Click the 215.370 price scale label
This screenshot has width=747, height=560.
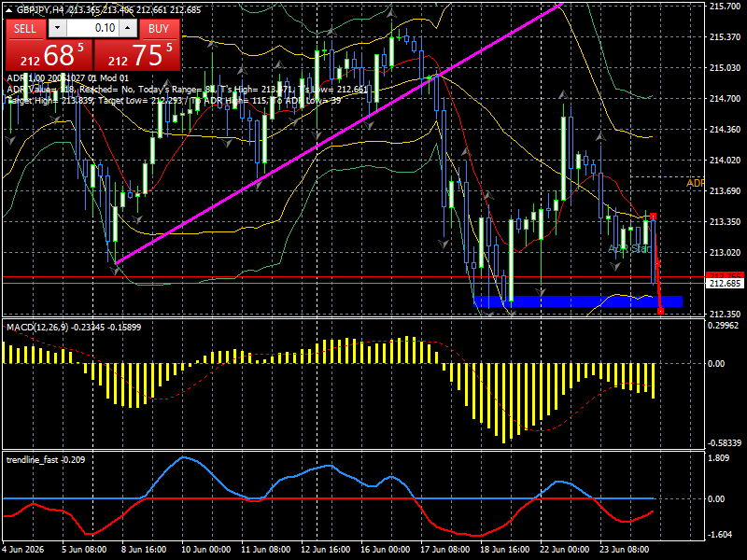pyautogui.click(x=725, y=37)
